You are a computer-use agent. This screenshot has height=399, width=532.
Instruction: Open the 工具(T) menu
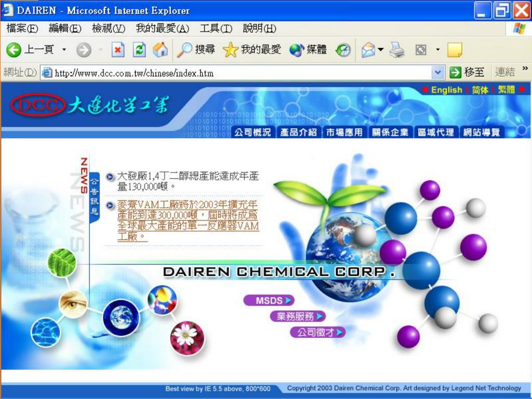click(x=216, y=28)
